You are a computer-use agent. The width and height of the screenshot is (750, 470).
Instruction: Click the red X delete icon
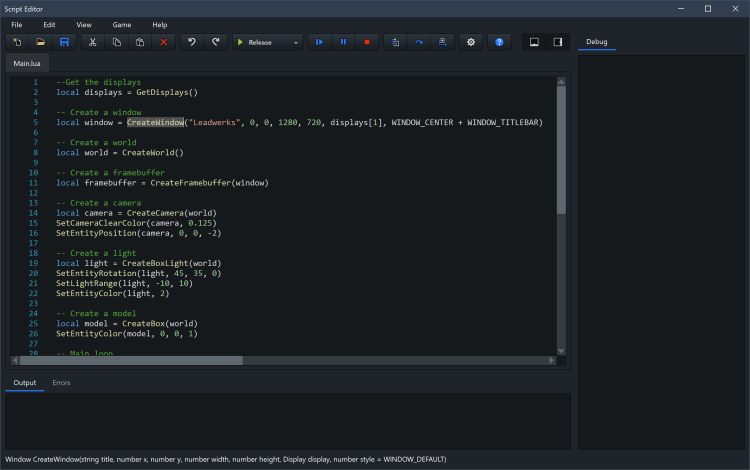[x=164, y=42]
